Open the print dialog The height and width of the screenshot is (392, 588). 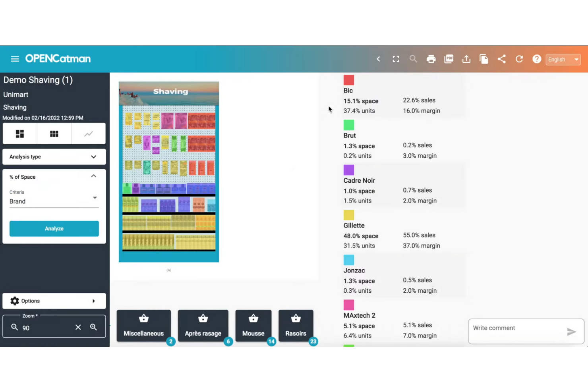[431, 59]
